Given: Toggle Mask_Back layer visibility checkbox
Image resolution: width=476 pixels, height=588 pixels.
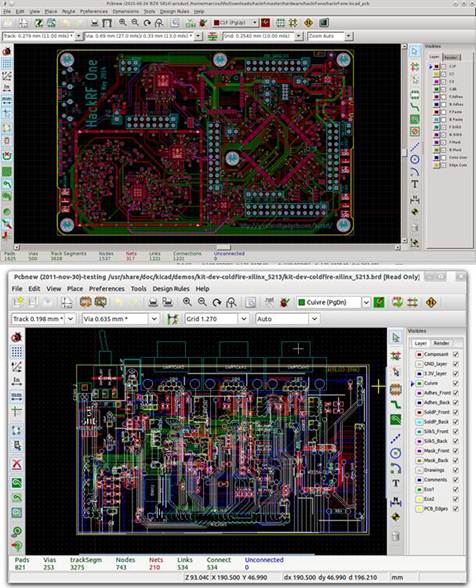Looking at the screenshot, I should 456,460.
